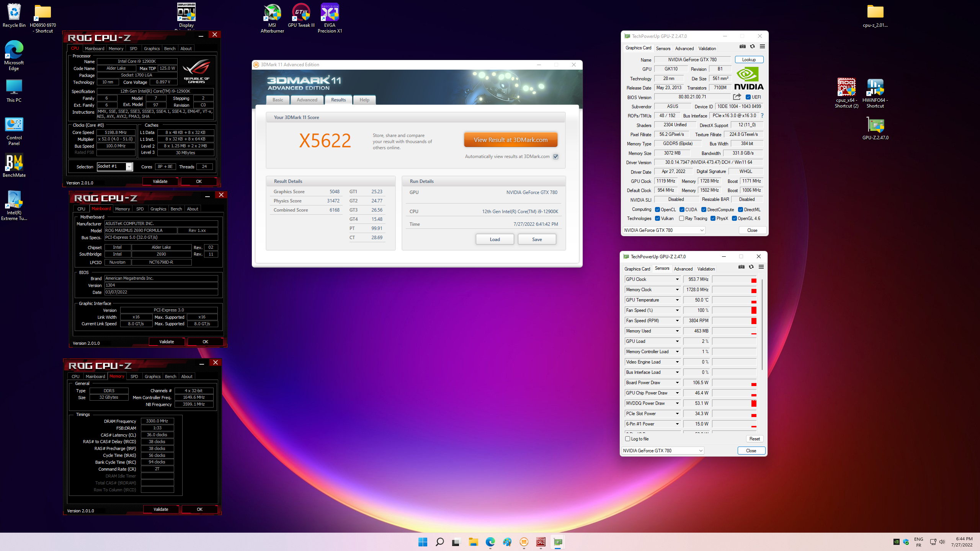Image resolution: width=980 pixels, height=551 pixels.
Task: Toggle CUDA checkbox in GPU-Z
Action: click(x=682, y=210)
